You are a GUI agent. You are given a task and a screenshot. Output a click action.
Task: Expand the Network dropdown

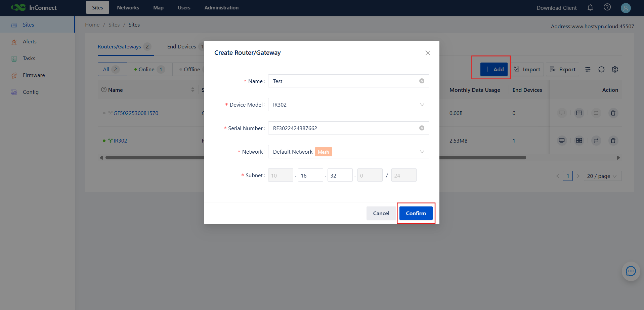(x=348, y=152)
